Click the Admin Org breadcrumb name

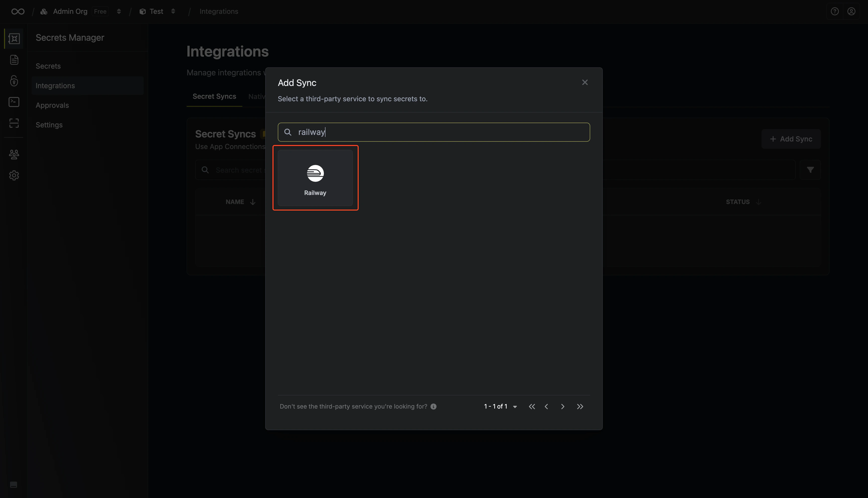tap(70, 12)
